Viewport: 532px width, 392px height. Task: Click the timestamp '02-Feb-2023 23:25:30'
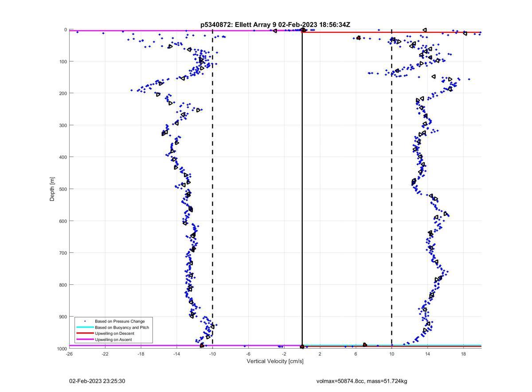coord(97,381)
